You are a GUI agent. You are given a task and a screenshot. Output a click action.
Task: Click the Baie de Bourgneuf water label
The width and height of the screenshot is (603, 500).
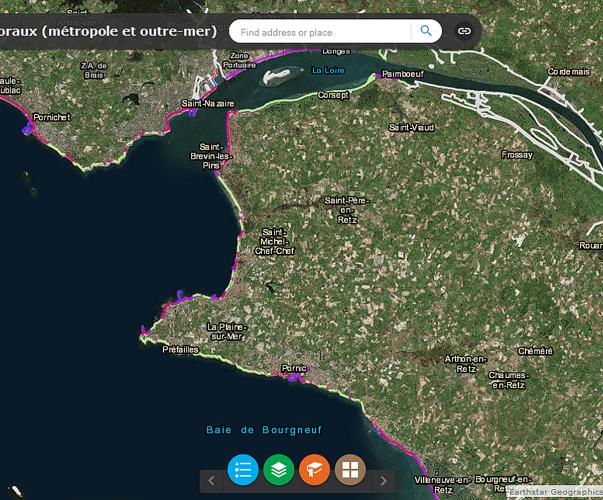[x=262, y=429]
